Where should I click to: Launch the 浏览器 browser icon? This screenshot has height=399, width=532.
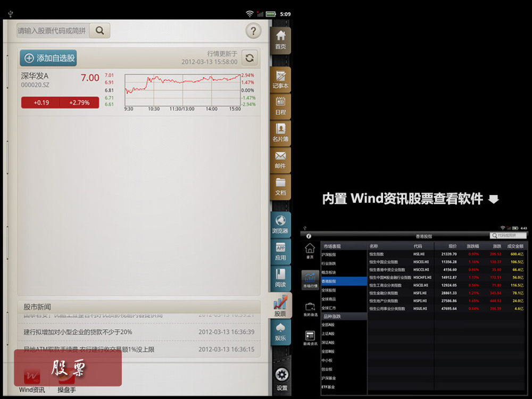click(x=280, y=225)
